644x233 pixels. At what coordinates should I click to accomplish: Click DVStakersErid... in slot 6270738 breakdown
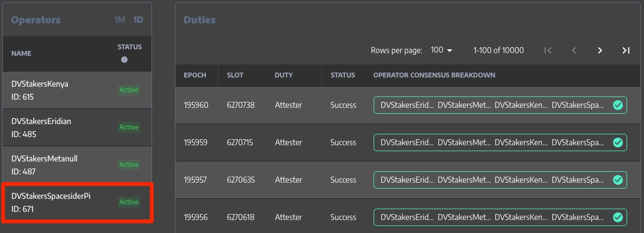407,105
